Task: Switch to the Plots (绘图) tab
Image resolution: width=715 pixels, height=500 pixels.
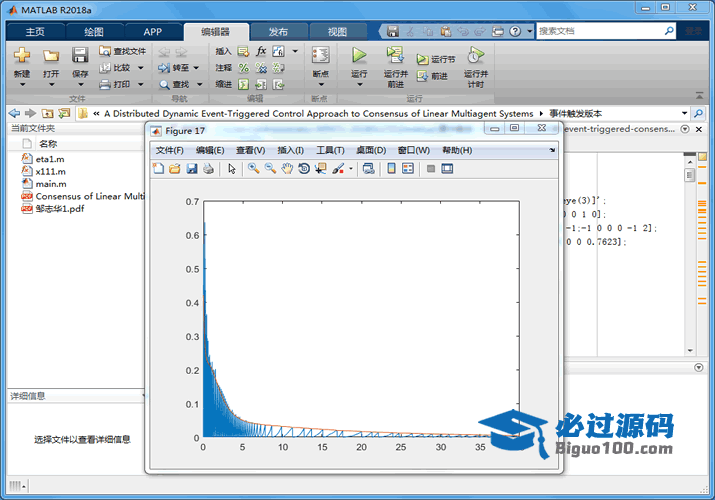Action: (94, 32)
